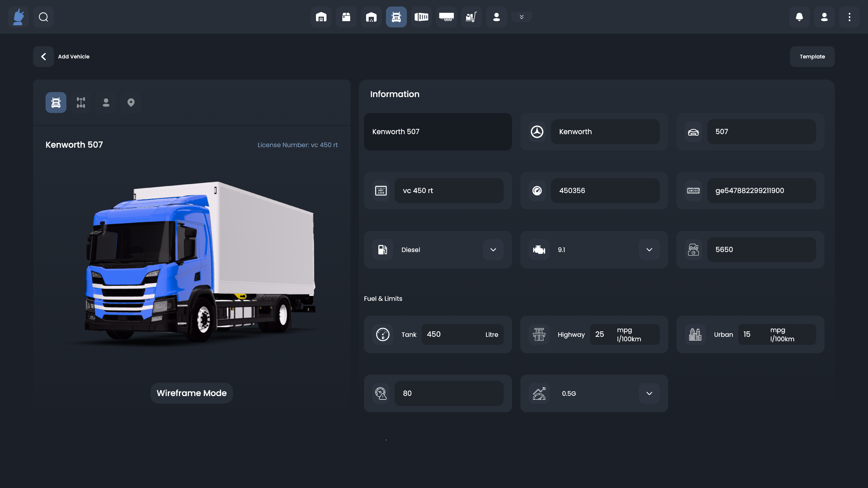Select mpg unit for Urban

coord(778,330)
